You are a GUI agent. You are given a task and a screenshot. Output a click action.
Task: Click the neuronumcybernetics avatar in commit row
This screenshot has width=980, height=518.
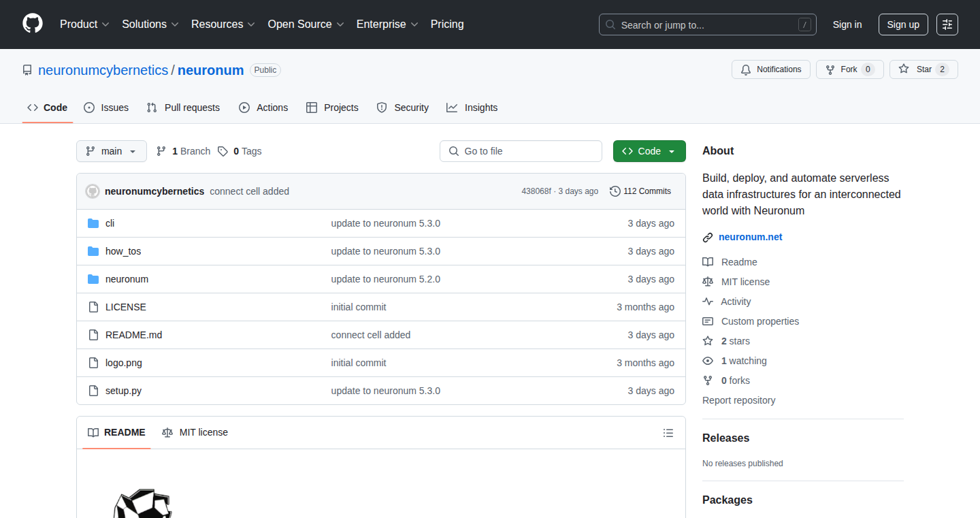[x=93, y=191]
